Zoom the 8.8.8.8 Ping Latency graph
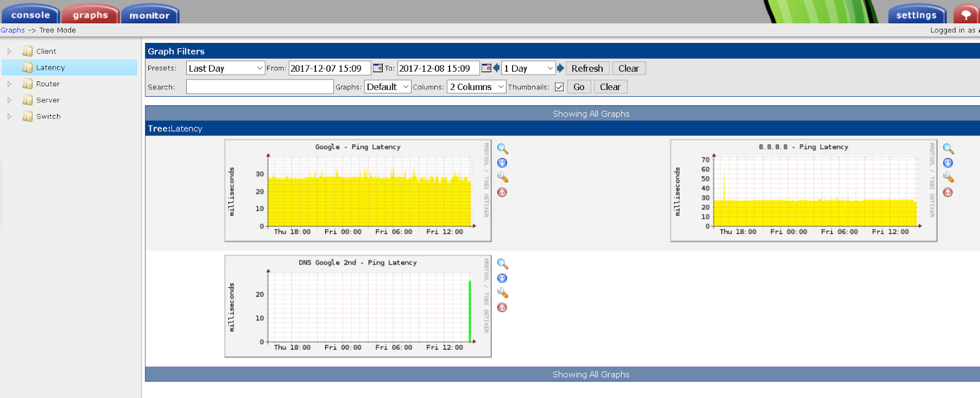980x398 pixels. pyautogui.click(x=948, y=149)
